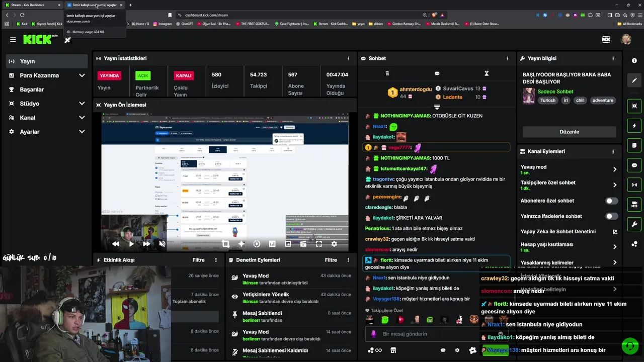The height and width of the screenshot is (362, 644).
Task: Open ChatGPT bookmark in bookmarks bar
Action: pyautogui.click(x=184, y=24)
